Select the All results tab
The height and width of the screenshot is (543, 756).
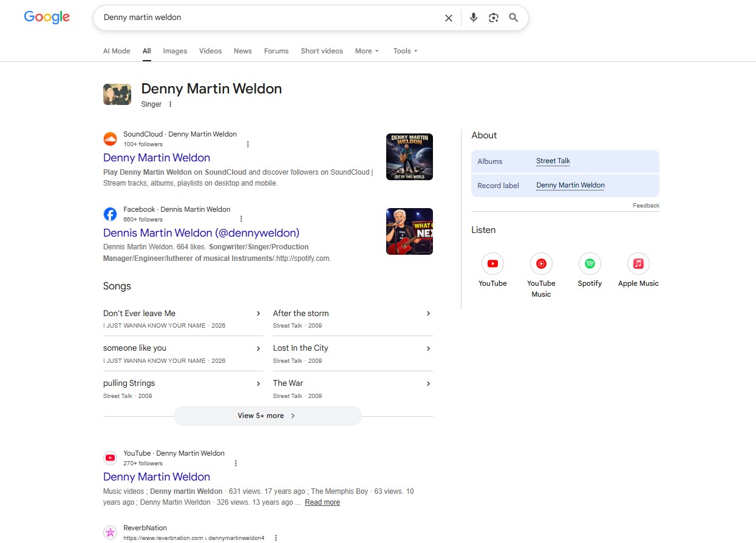click(146, 51)
